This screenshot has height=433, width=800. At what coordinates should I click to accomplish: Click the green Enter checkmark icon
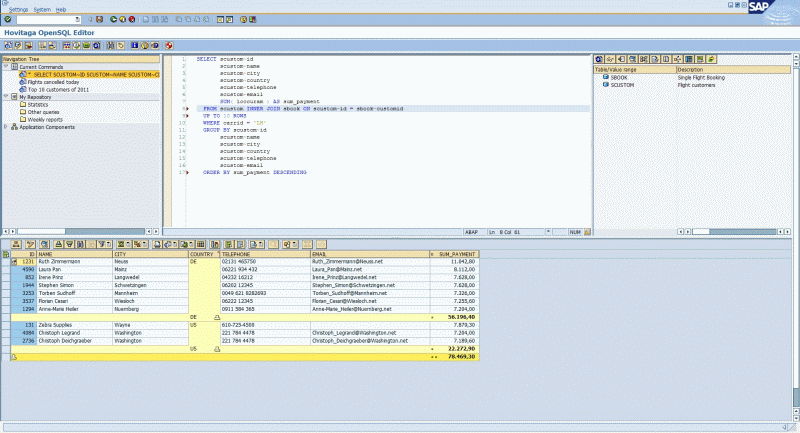pyautogui.click(x=8, y=19)
